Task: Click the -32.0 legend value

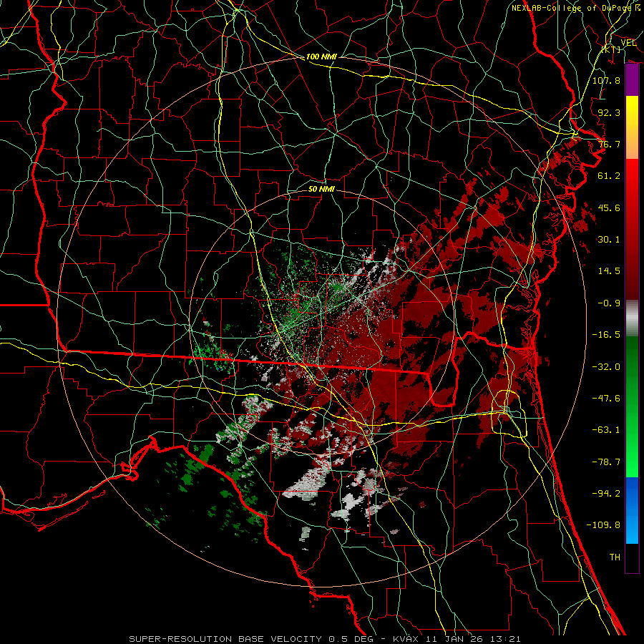Action: 606,367
